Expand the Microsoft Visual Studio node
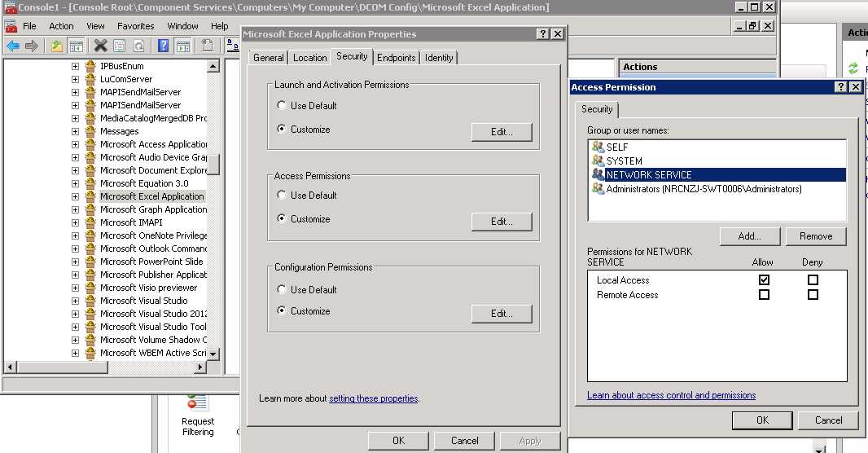 pyautogui.click(x=75, y=301)
